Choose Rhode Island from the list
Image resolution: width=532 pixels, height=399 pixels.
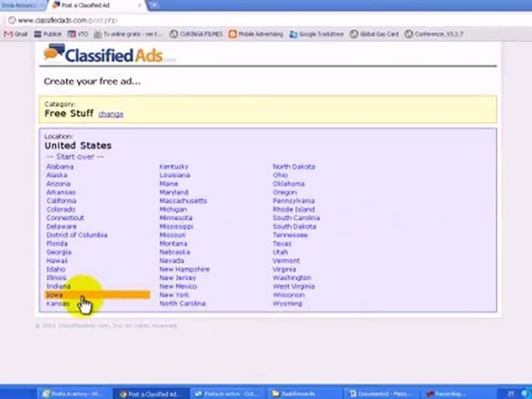294,209
